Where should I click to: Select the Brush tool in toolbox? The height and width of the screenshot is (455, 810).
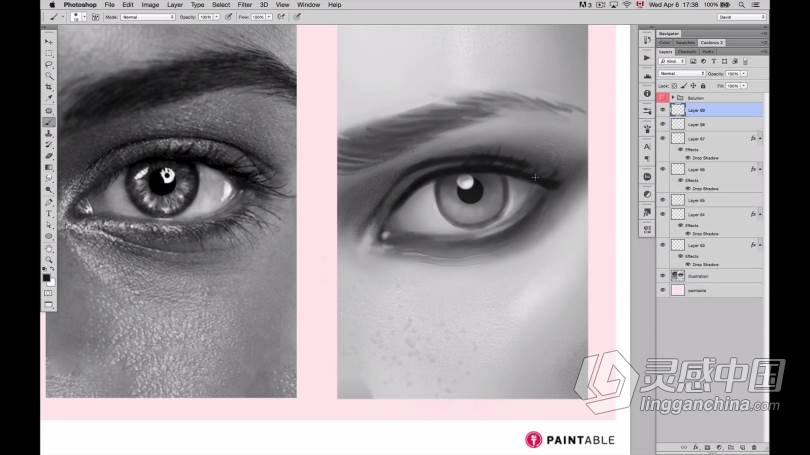click(x=49, y=122)
